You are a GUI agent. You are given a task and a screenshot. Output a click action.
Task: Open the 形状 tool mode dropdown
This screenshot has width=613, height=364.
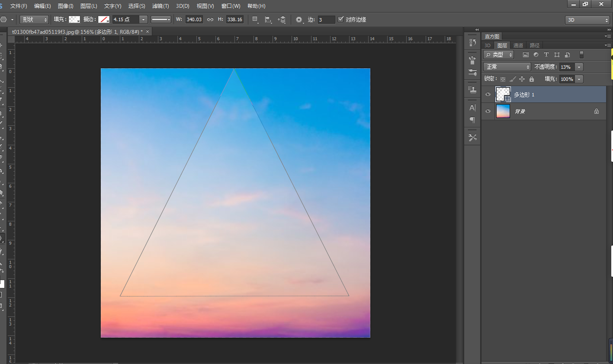[34, 20]
